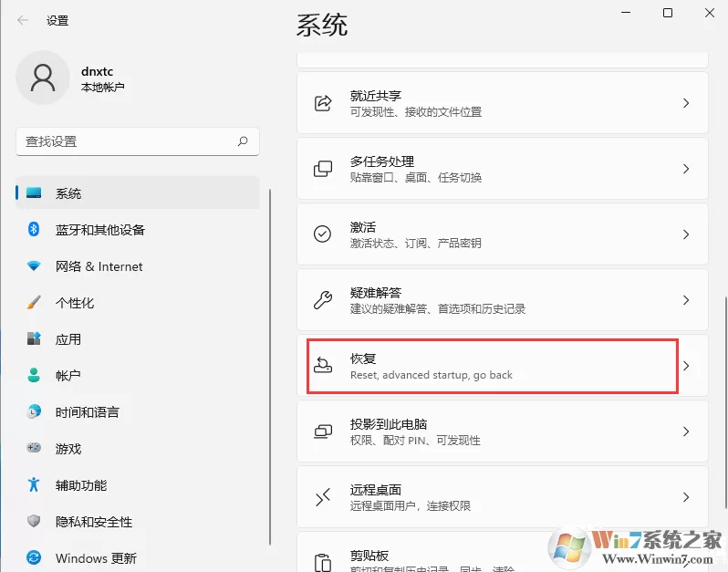
Task: Open 疑难解答 via its right chevron
Action: click(x=686, y=300)
